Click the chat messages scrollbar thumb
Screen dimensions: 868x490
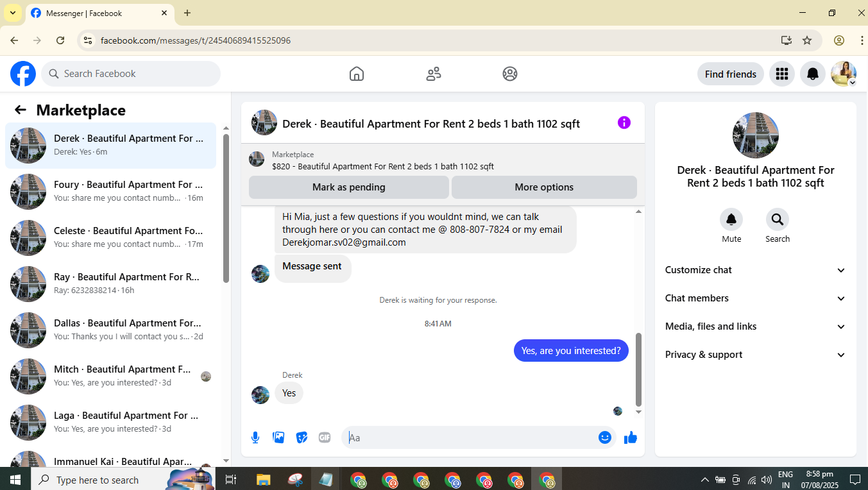pyautogui.click(x=638, y=369)
